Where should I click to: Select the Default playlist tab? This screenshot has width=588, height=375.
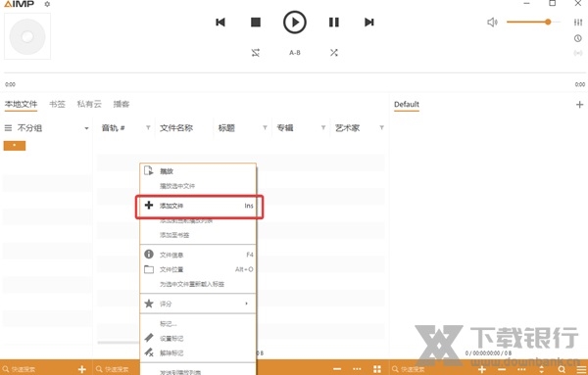pos(407,105)
